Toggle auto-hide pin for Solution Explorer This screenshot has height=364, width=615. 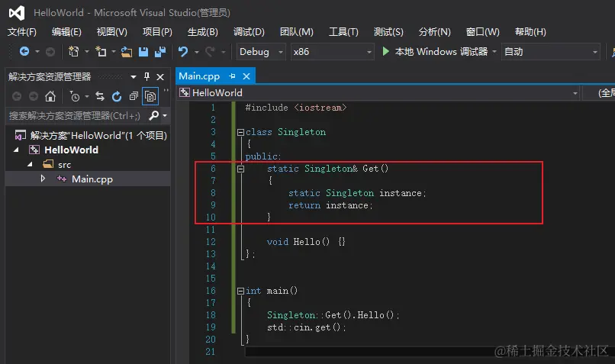point(147,76)
